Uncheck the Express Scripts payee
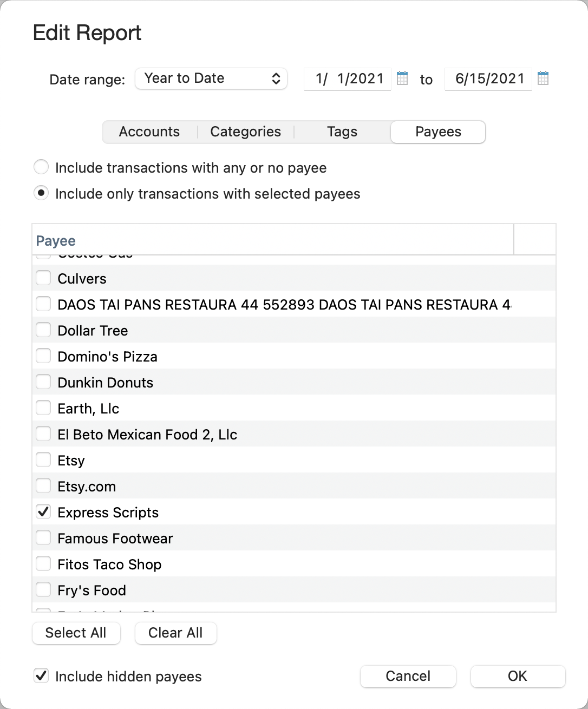588x709 pixels. pos(43,512)
